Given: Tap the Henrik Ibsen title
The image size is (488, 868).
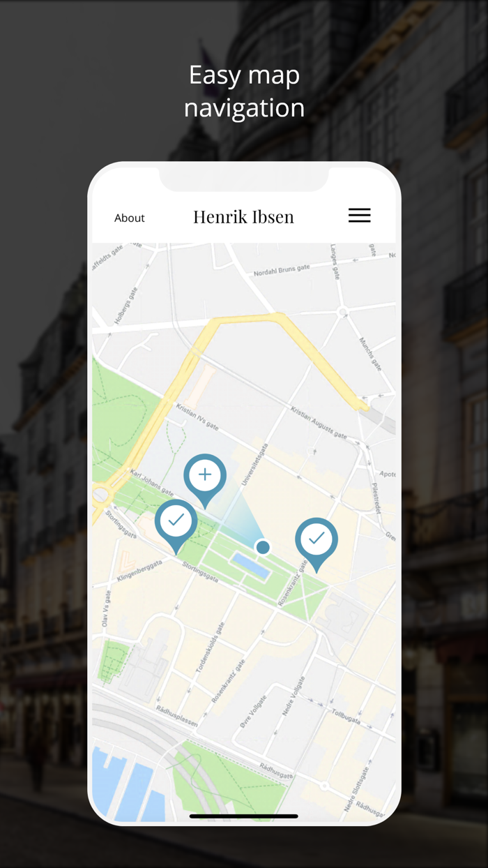Looking at the screenshot, I should click(x=243, y=217).
